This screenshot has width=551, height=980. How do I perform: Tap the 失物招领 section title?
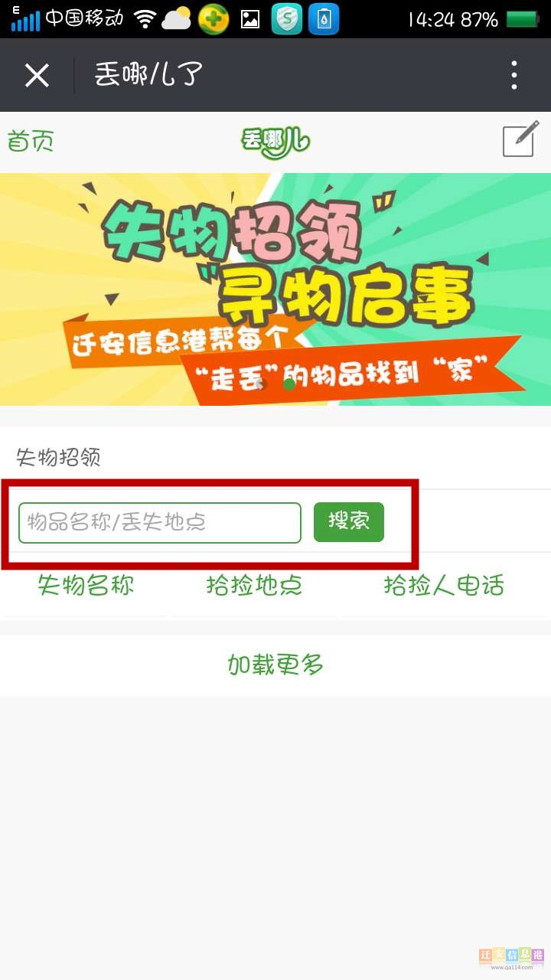click(x=59, y=458)
